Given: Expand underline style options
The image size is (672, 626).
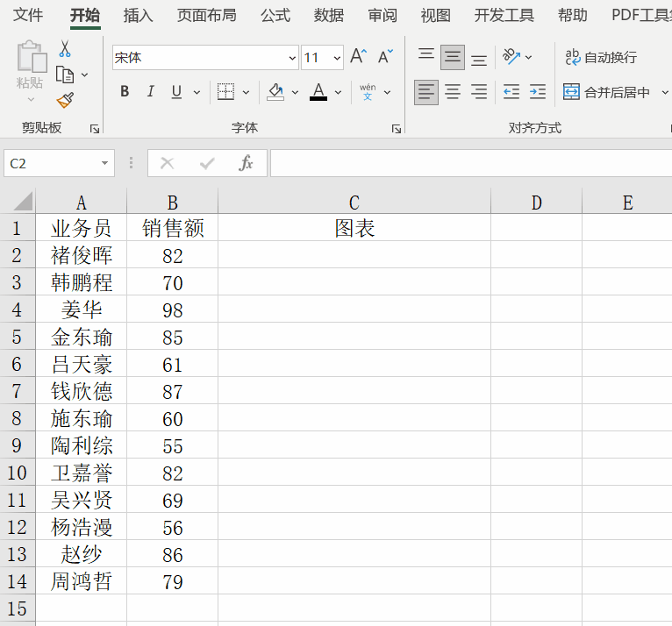Looking at the screenshot, I should (197, 92).
